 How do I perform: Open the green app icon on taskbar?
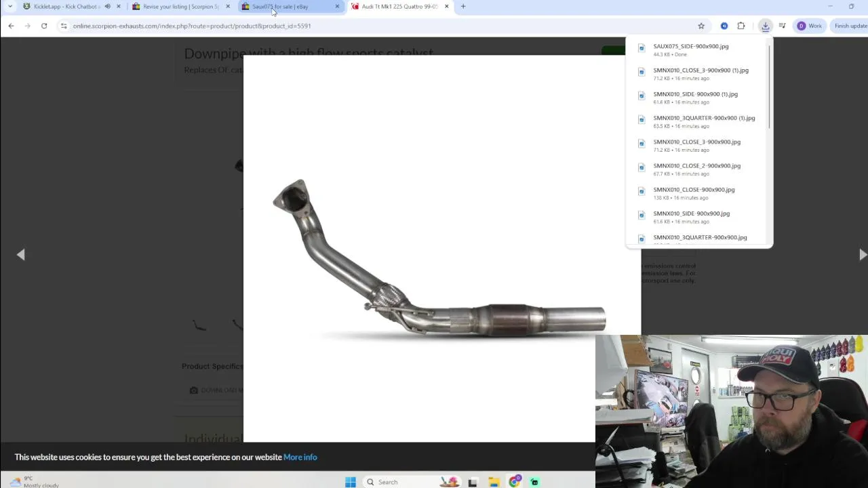tap(534, 482)
